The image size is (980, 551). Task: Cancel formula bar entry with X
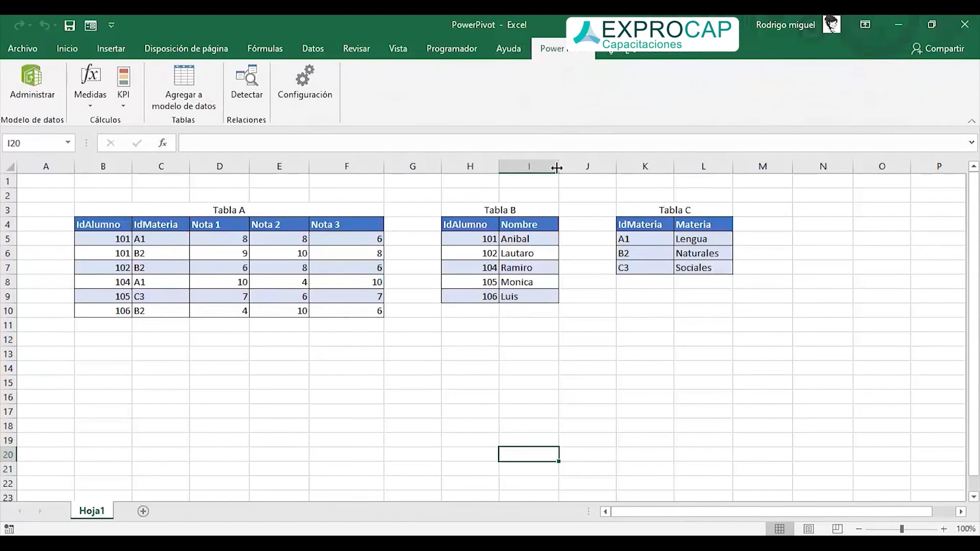110,143
